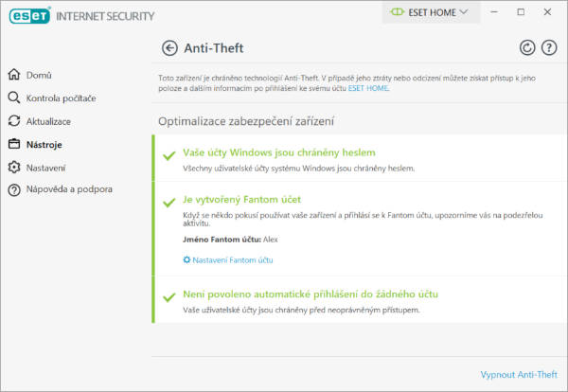Go to Aktualizace in the sidebar
Image resolution: width=568 pixels, height=392 pixels.
[48, 121]
